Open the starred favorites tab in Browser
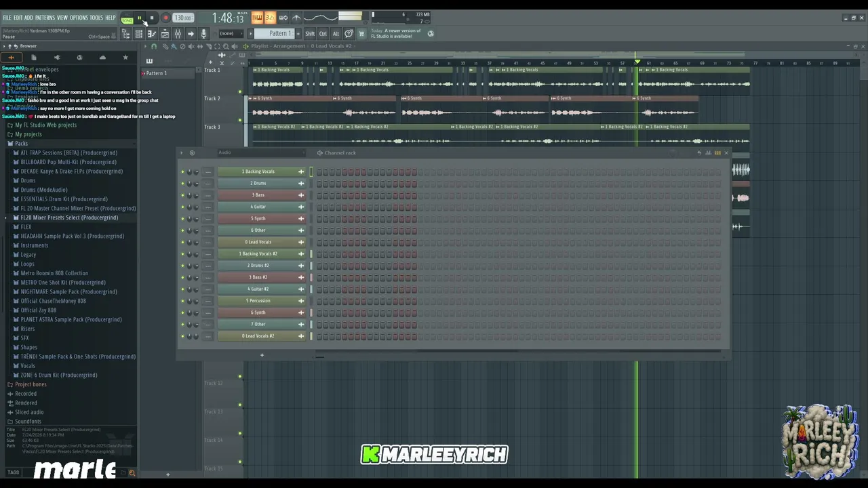Viewport: 868px width, 488px height. point(125,58)
